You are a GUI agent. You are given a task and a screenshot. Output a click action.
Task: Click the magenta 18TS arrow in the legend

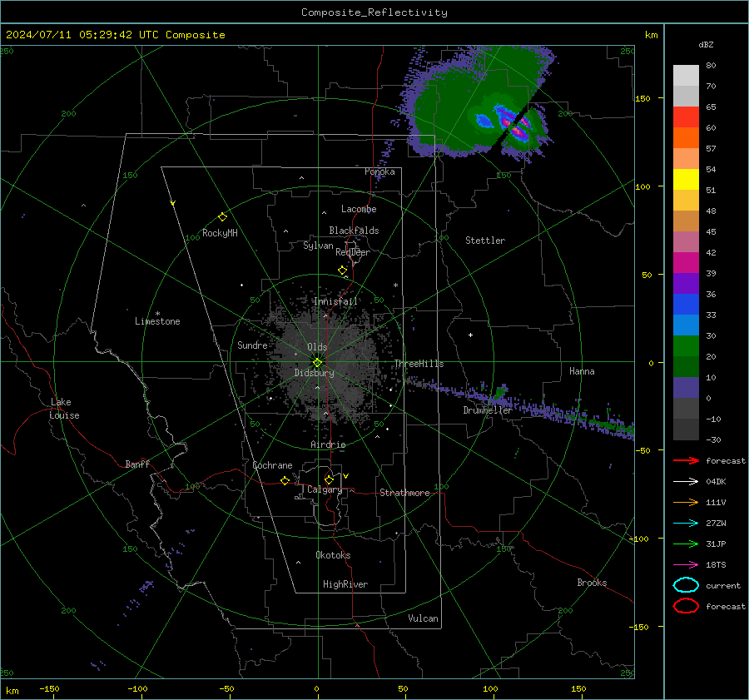click(686, 565)
